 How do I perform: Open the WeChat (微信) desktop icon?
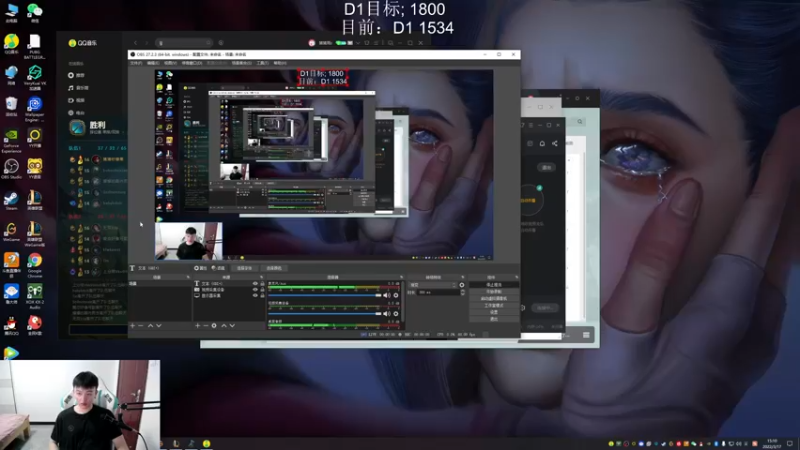click(x=35, y=12)
